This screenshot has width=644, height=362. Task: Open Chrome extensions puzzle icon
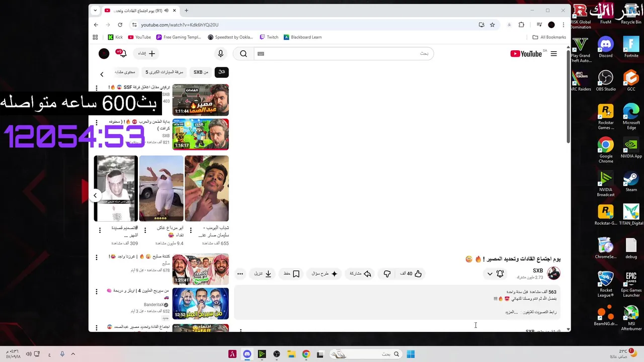pos(521,25)
